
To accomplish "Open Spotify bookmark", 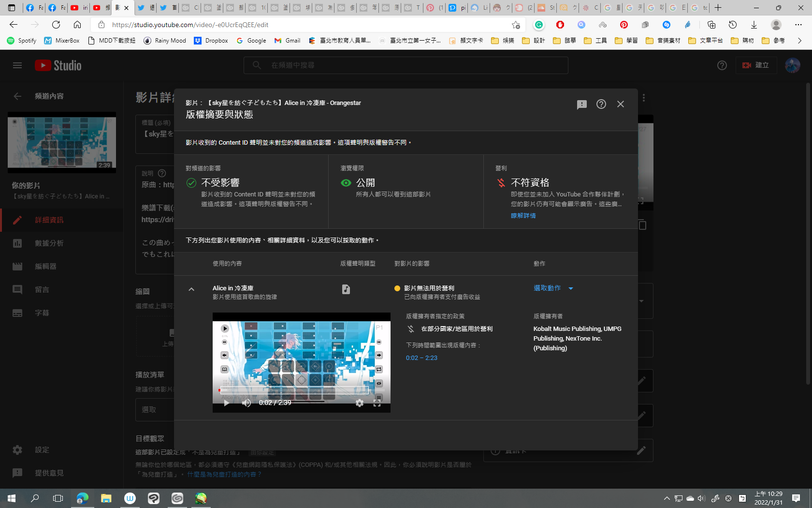I will tap(22, 41).
